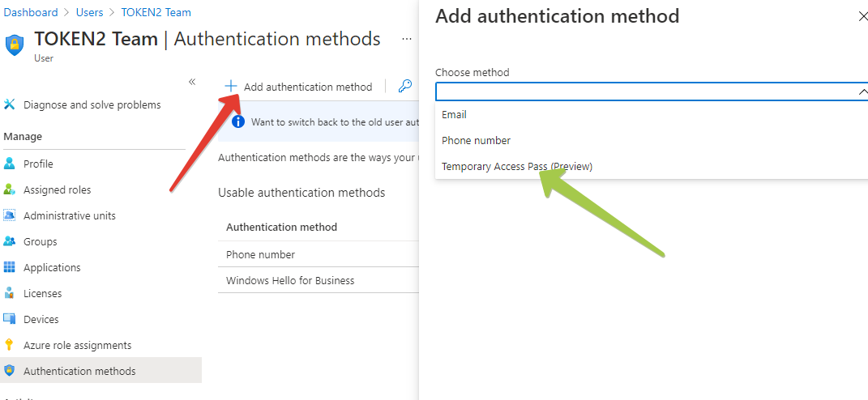
Task: Click the Administrative units icon
Action: coord(10,215)
